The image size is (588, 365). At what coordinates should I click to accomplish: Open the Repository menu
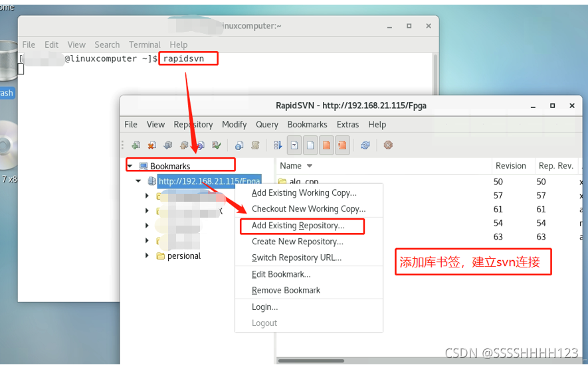193,124
